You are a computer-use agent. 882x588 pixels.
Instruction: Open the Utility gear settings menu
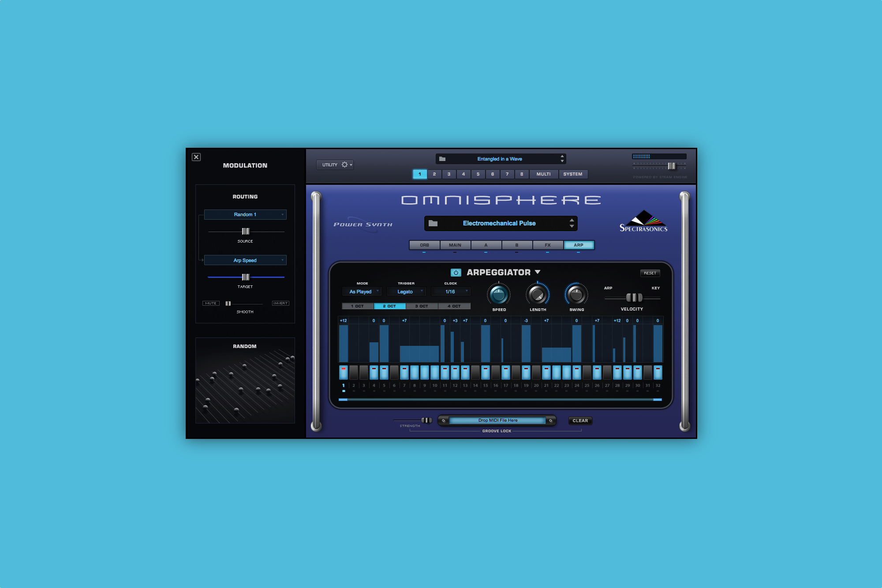tap(345, 165)
